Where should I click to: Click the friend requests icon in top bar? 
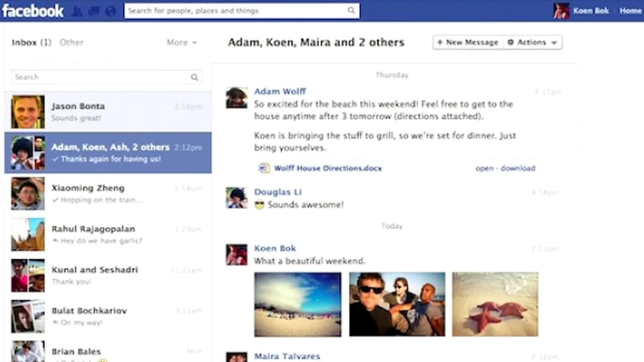[x=77, y=11]
